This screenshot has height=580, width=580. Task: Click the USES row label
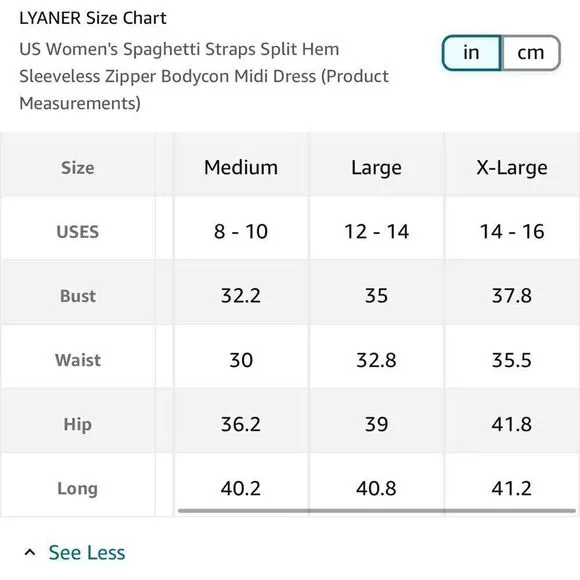click(78, 232)
